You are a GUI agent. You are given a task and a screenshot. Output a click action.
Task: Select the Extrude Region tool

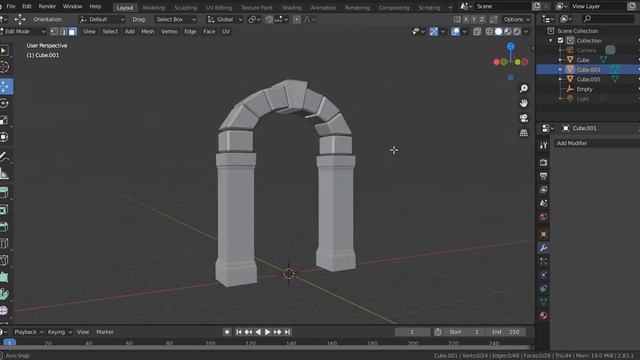tap(4, 193)
